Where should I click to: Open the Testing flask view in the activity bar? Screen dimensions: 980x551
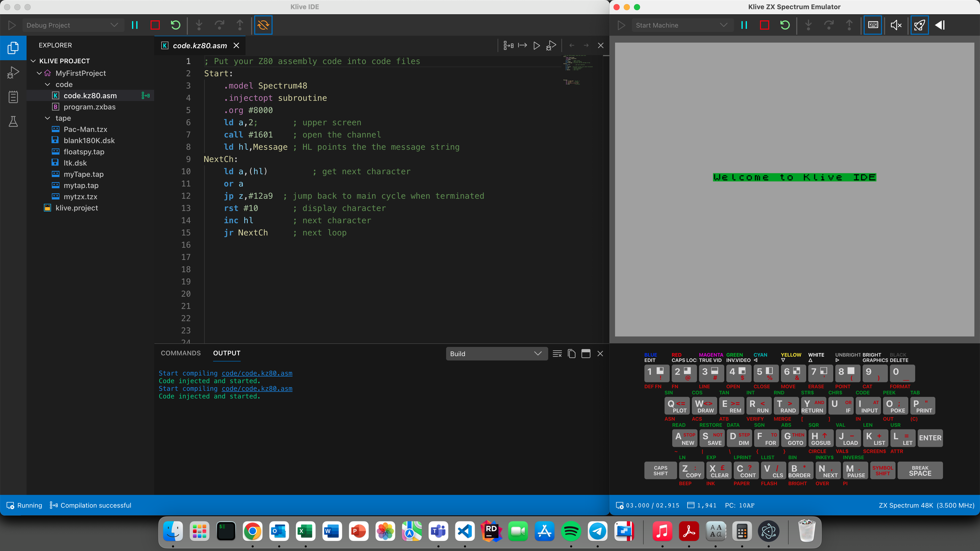(13, 122)
